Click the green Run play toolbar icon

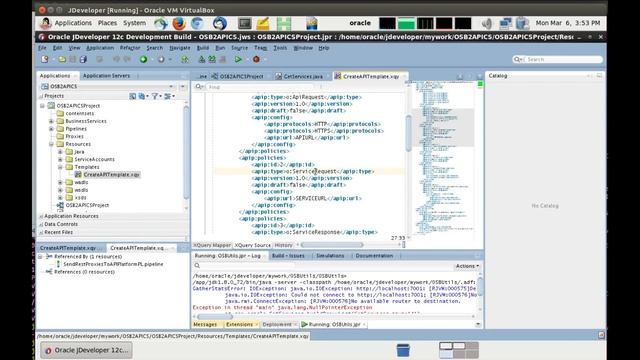[238, 60]
